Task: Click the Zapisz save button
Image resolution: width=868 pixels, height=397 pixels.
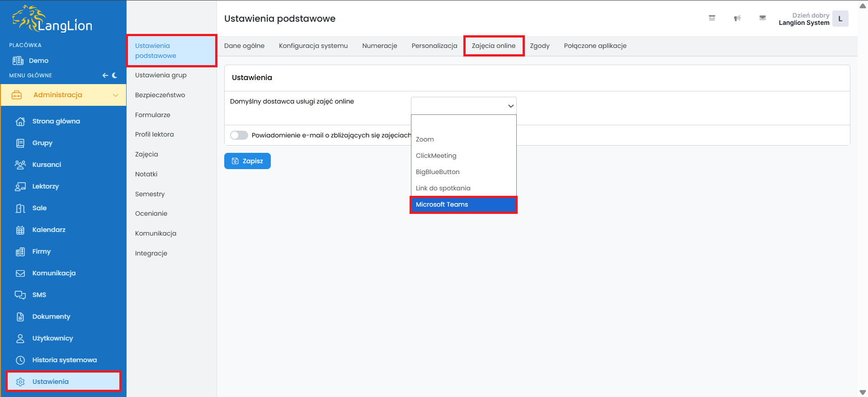Action: coord(247,161)
